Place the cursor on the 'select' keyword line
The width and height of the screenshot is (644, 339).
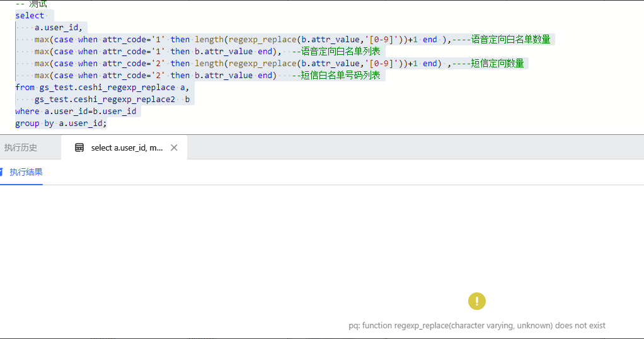tap(30, 16)
